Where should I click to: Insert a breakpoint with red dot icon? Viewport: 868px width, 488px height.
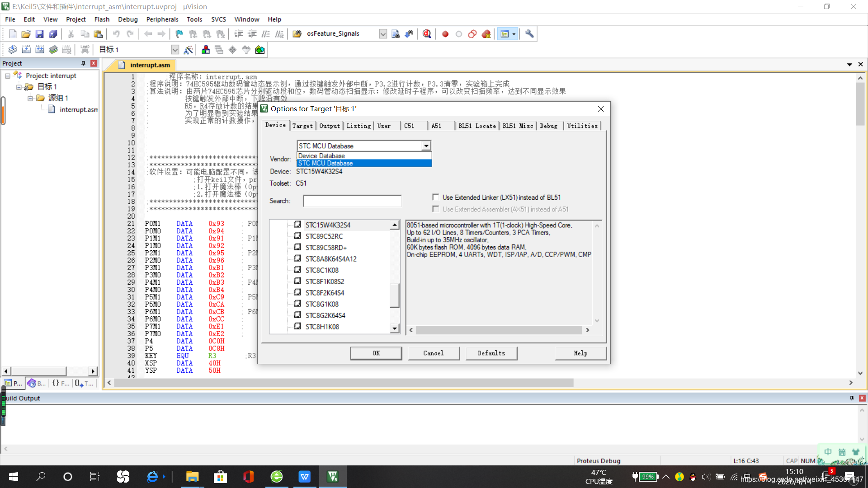point(445,34)
